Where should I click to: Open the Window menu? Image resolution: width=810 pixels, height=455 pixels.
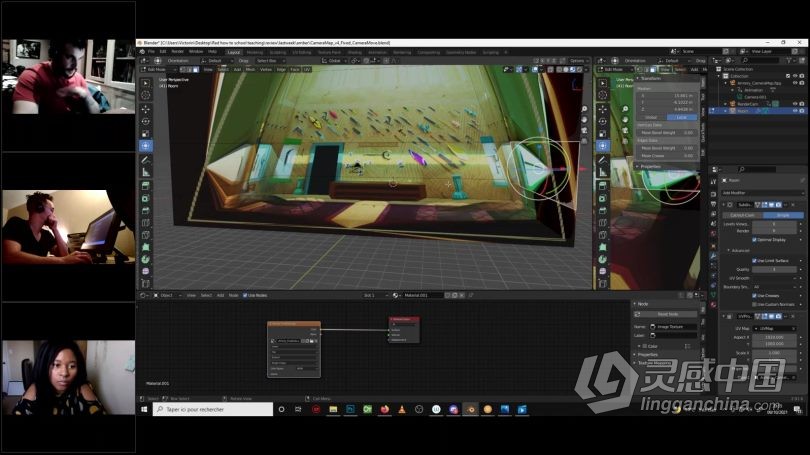click(x=196, y=52)
